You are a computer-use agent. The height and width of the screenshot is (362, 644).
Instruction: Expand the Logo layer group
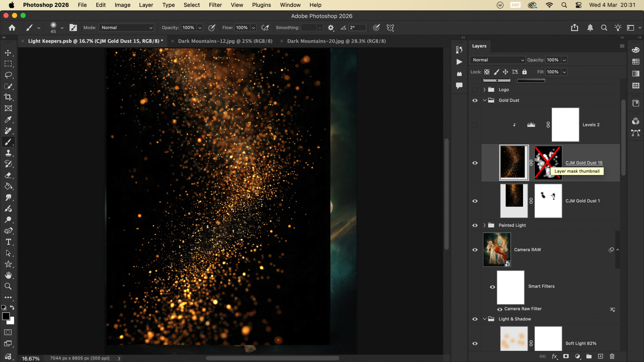click(x=484, y=89)
